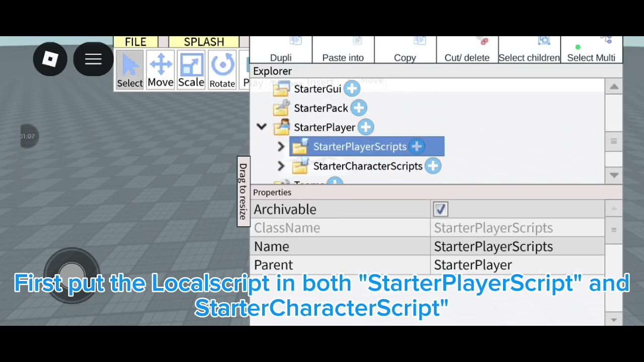
Task: Click the Select children button
Action: [x=529, y=50]
